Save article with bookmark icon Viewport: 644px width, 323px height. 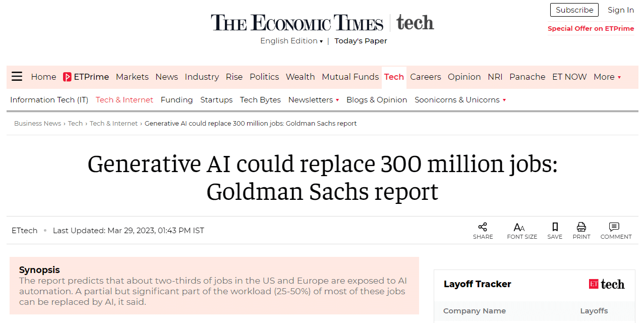[555, 227]
